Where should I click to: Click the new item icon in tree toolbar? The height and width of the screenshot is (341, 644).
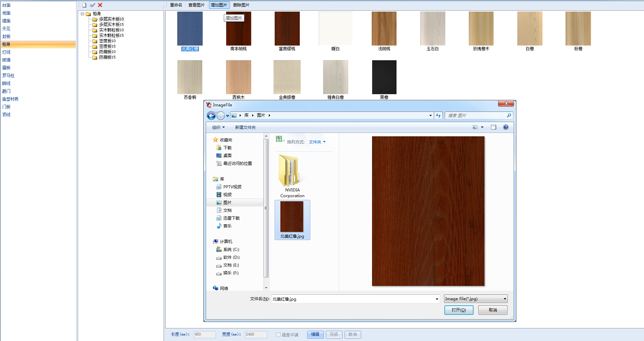[84, 5]
